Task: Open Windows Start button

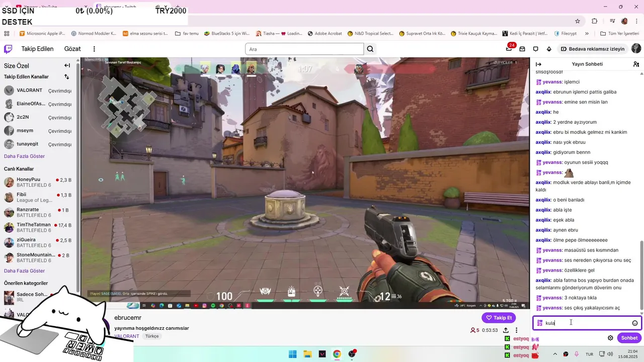Action: 292,354
